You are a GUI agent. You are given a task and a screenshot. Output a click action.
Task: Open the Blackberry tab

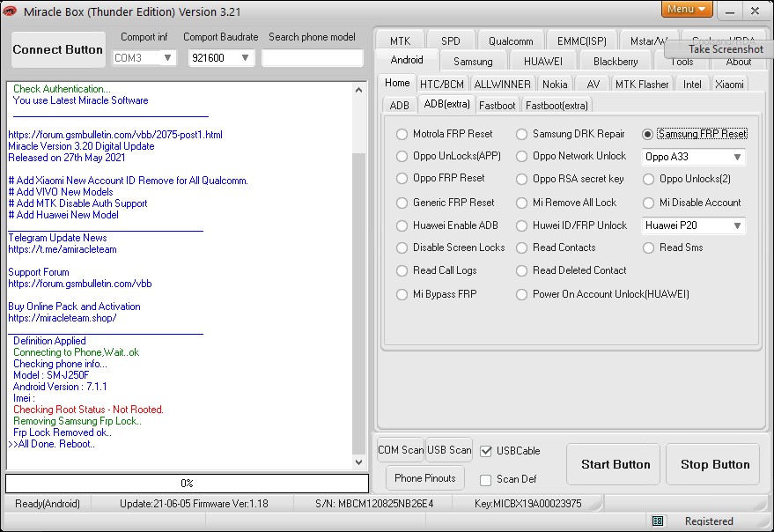click(x=616, y=62)
